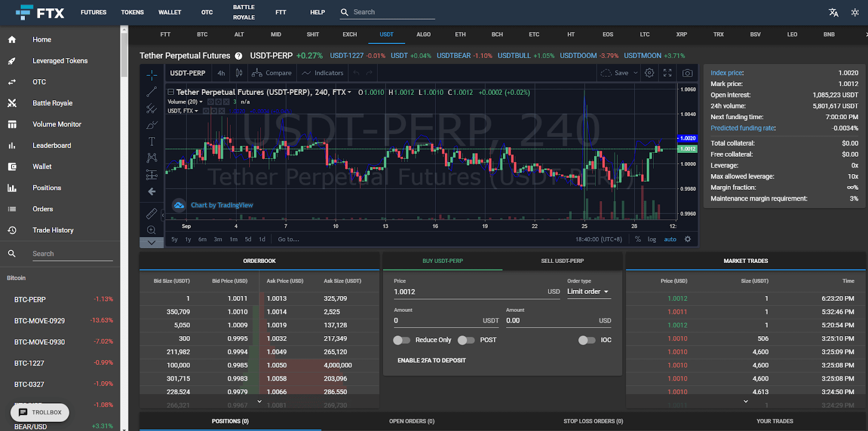868x431 pixels.
Task: Open Home from the sidebar
Action: point(42,40)
